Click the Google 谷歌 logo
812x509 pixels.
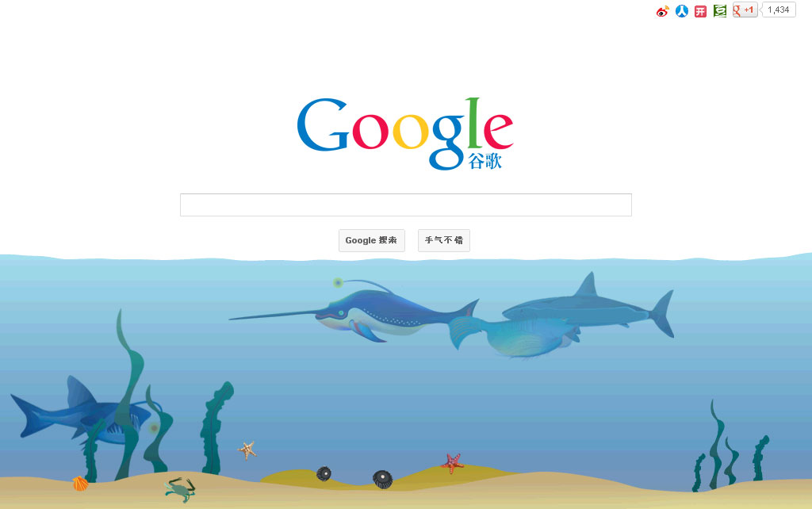[405, 134]
